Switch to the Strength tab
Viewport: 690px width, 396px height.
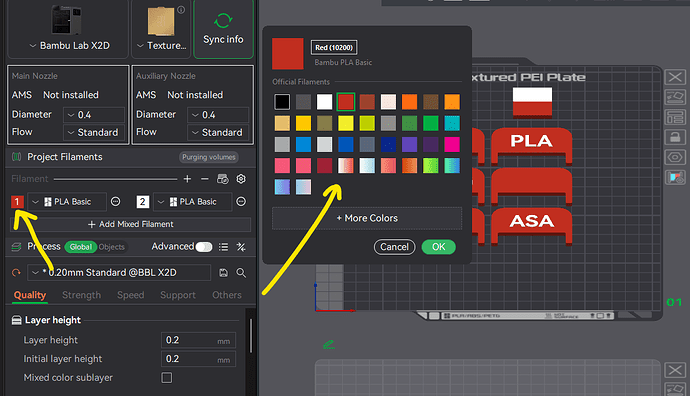coord(81,295)
